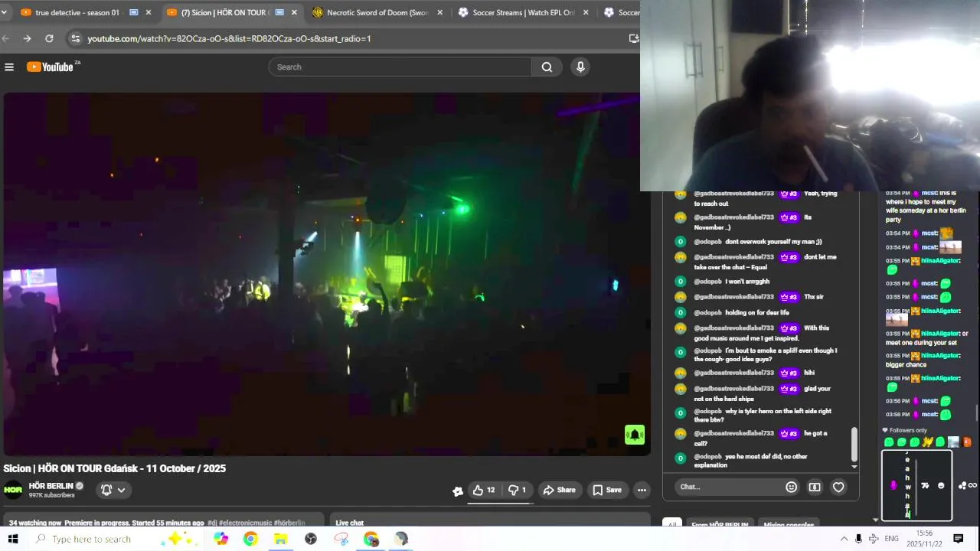Screen dimensions: 980x551
Task: Switch to the 'Necrotic Sword of Doom' tab
Action: click(377, 12)
